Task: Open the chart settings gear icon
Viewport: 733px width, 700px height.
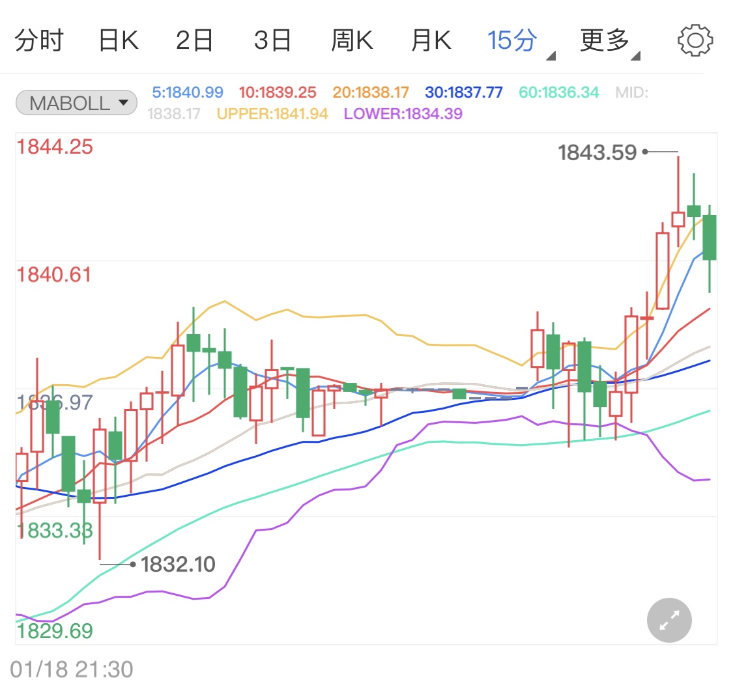Action: [695, 40]
